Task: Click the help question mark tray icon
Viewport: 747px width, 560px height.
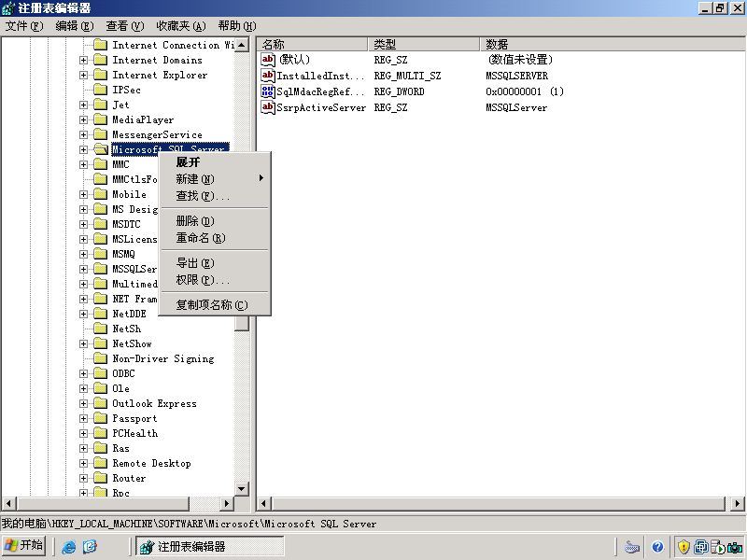Action: click(658, 547)
